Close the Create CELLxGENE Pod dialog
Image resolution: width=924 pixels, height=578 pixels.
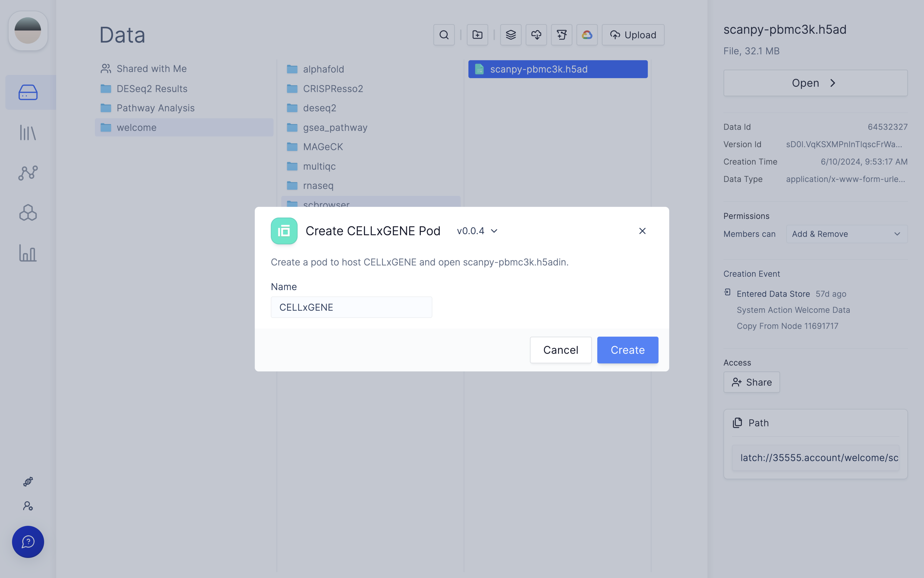pyautogui.click(x=642, y=231)
